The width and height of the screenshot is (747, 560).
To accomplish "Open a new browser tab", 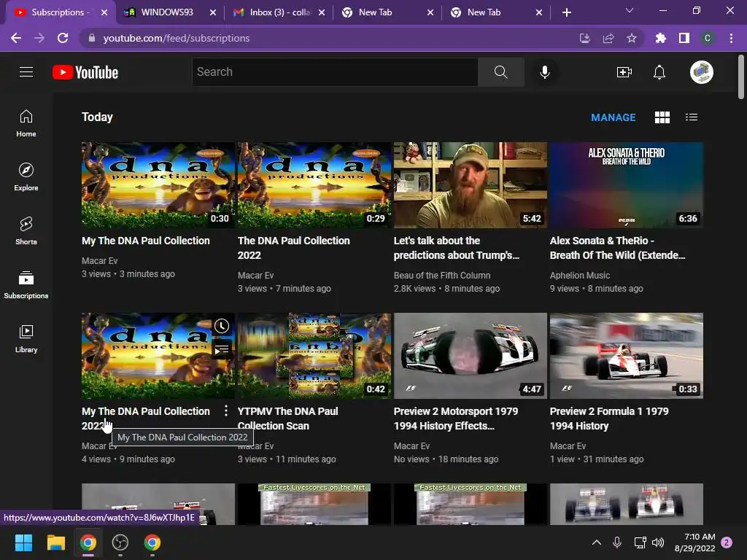I will 566,12.
